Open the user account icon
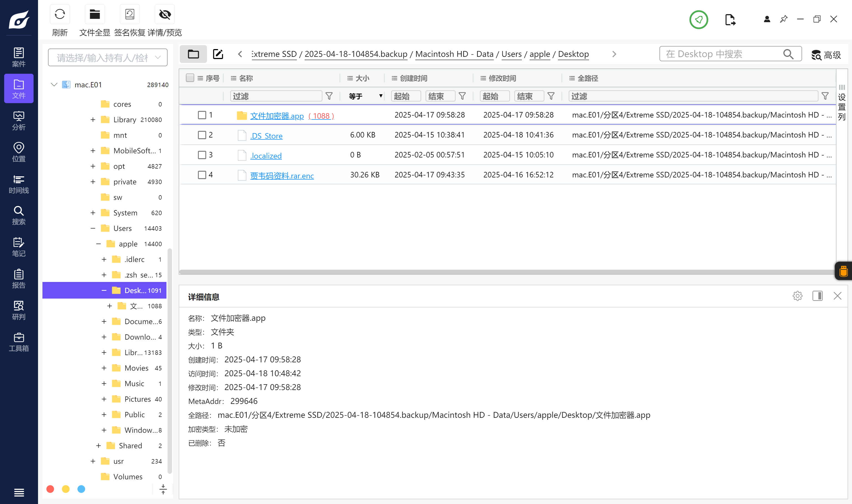 pyautogui.click(x=767, y=19)
